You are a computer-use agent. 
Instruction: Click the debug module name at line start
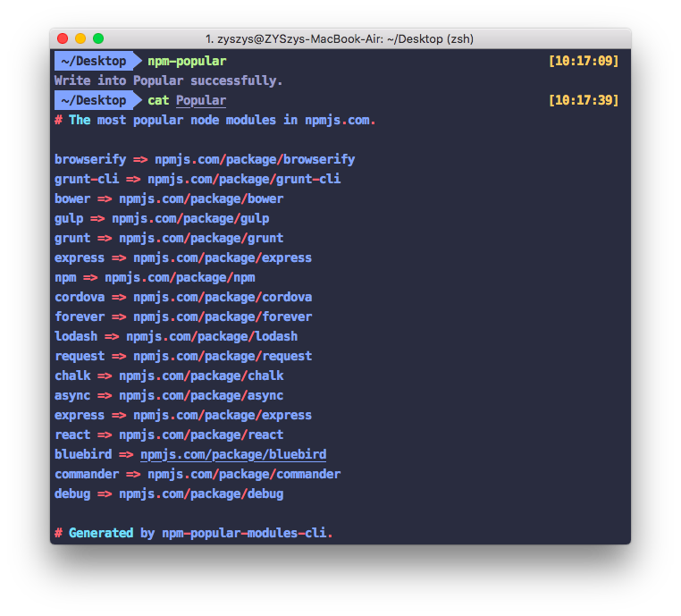coord(72,494)
